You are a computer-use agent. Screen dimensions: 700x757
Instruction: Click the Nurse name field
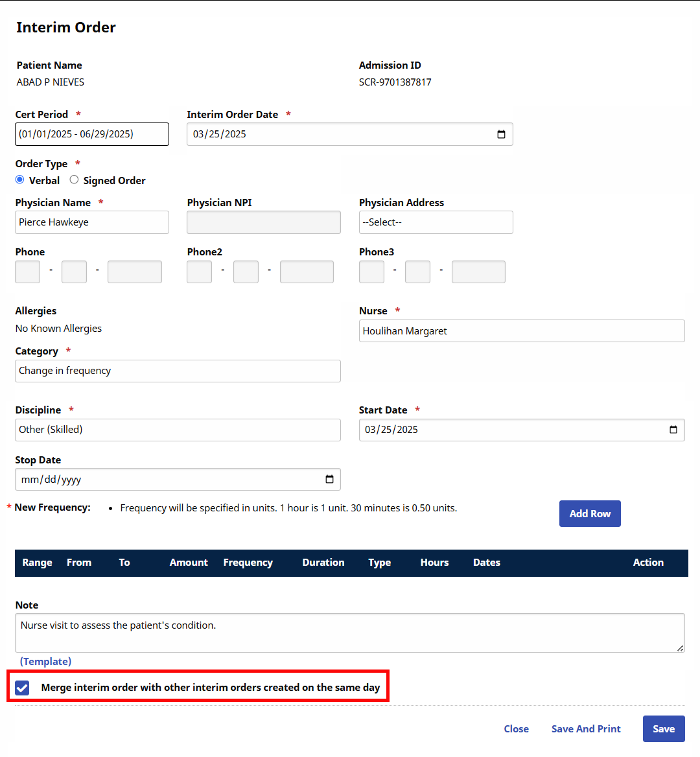[x=521, y=331]
